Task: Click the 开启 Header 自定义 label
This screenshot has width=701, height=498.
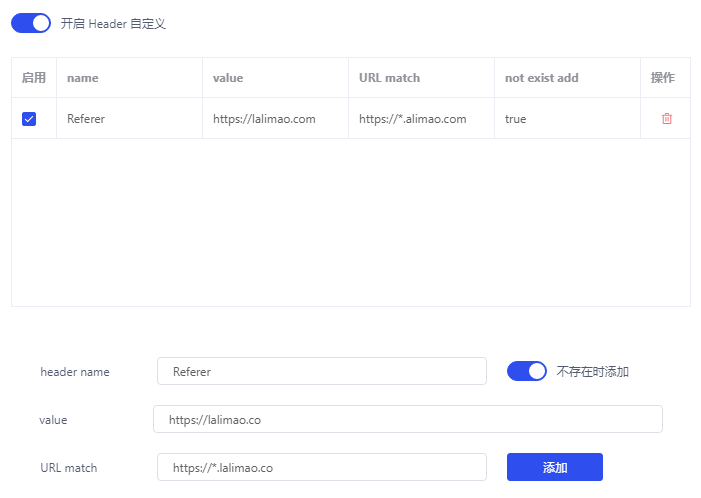Action: click(x=113, y=24)
